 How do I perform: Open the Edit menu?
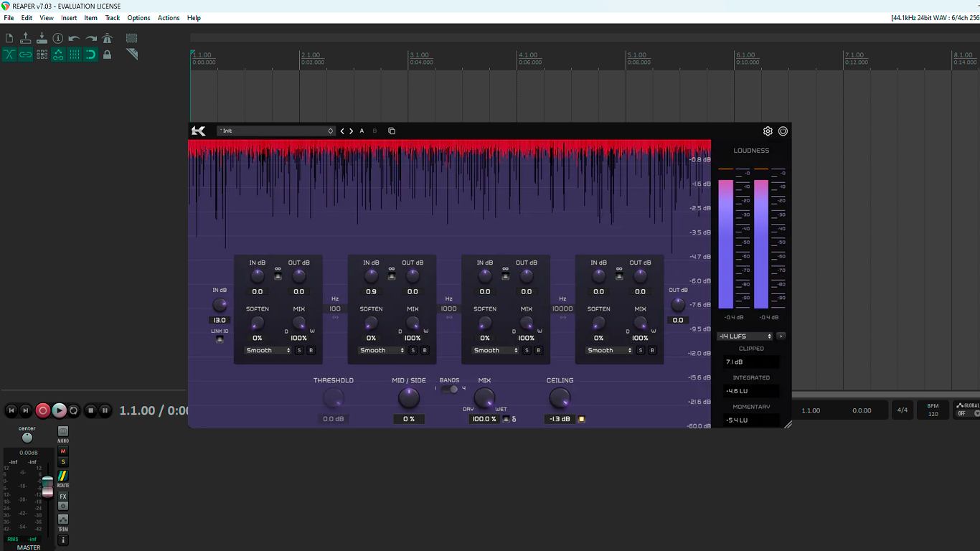coord(27,18)
